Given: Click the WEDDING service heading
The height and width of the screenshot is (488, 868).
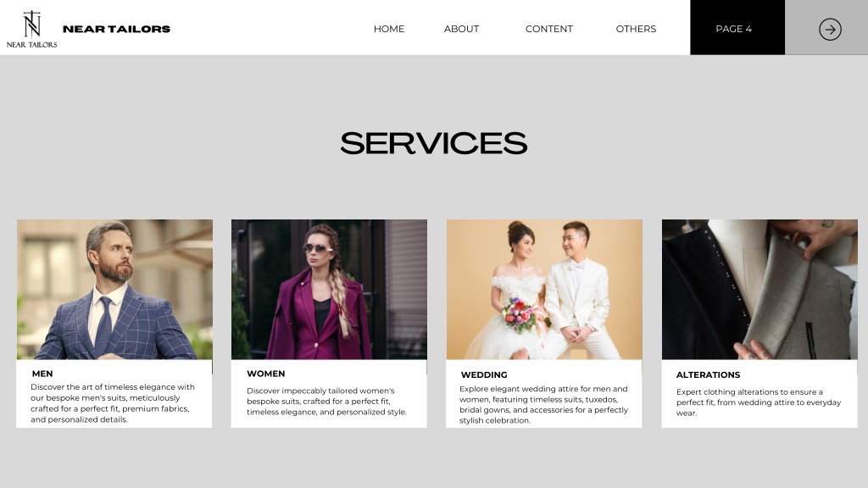Looking at the screenshot, I should coord(484,375).
